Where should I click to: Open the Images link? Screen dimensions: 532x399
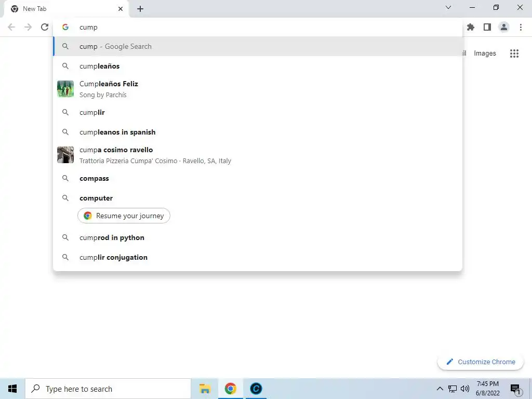[x=485, y=54]
